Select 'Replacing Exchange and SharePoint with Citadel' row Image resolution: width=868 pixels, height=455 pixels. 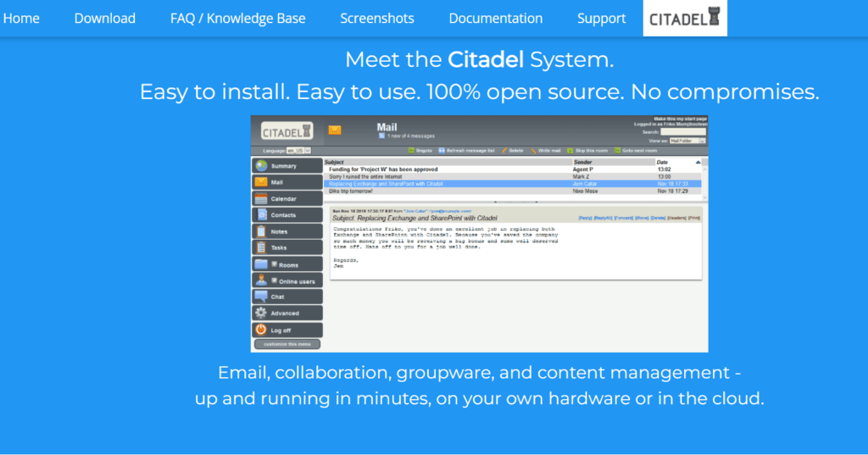[513, 184]
